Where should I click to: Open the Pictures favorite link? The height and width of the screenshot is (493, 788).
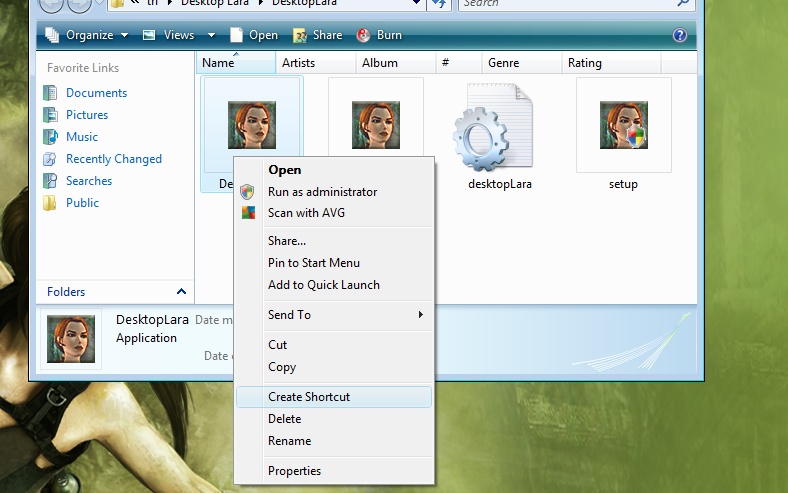pyautogui.click(x=87, y=115)
